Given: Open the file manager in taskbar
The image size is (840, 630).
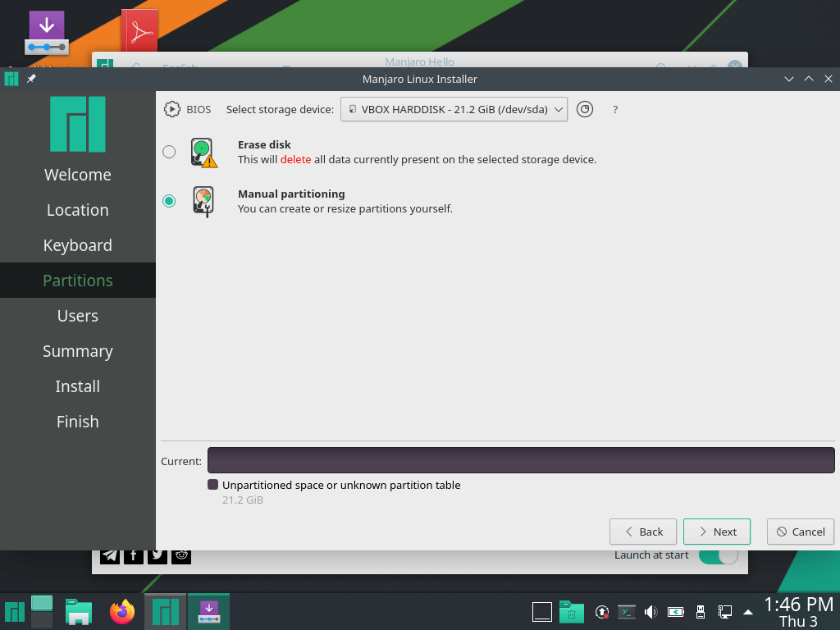Looking at the screenshot, I should [x=79, y=611].
